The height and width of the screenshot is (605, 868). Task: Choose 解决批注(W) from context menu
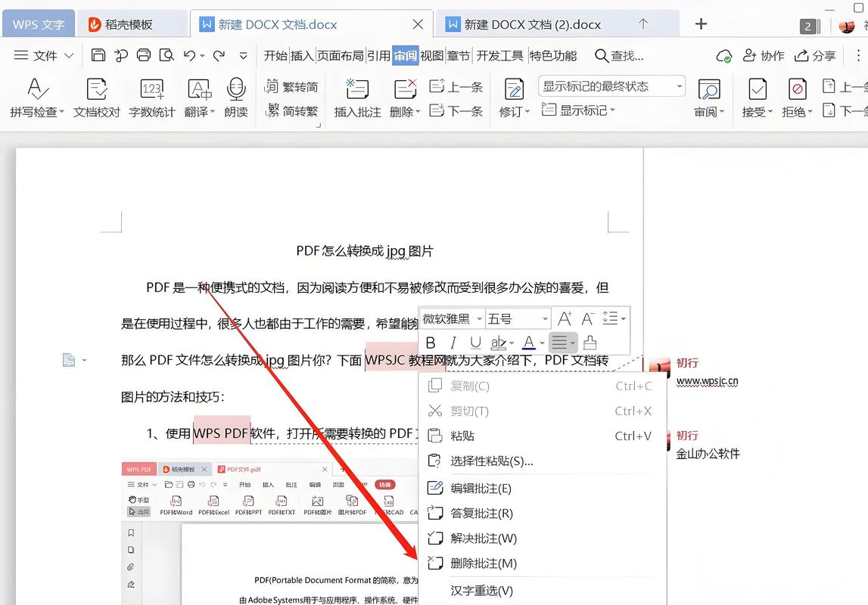point(543,538)
